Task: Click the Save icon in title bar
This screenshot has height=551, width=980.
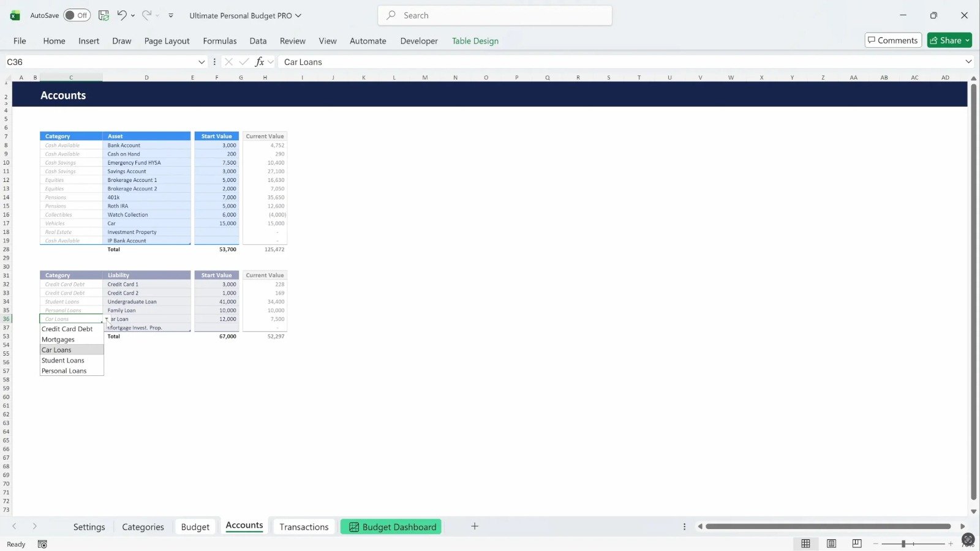Action: pos(104,15)
